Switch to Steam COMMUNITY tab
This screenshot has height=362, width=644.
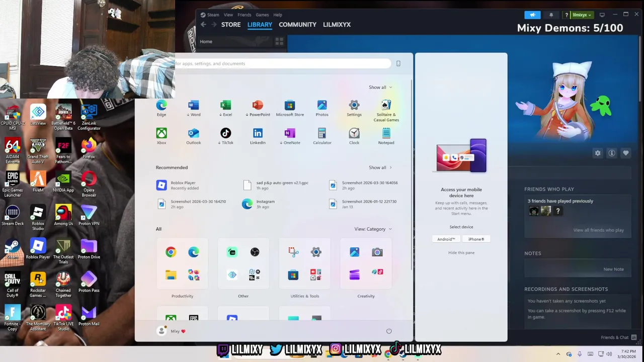(297, 25)
